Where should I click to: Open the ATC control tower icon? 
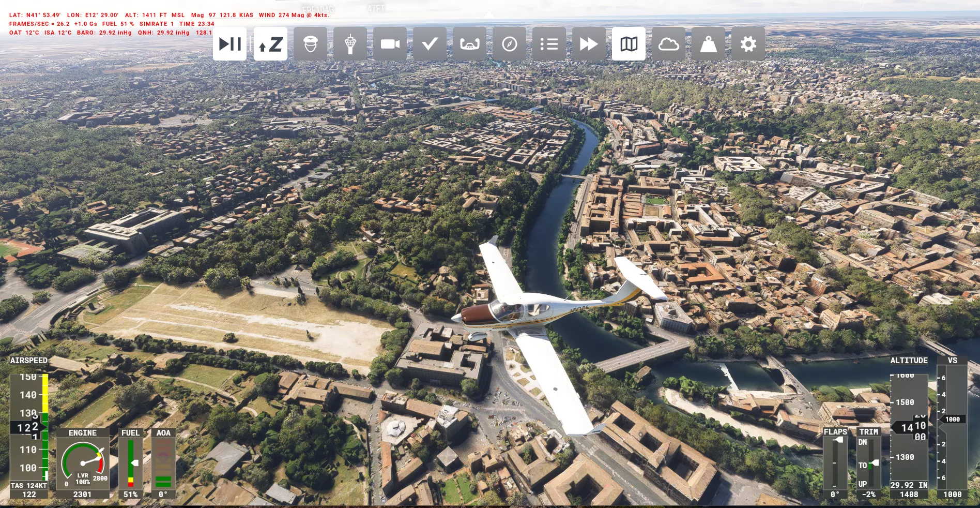tap(350, 44)
